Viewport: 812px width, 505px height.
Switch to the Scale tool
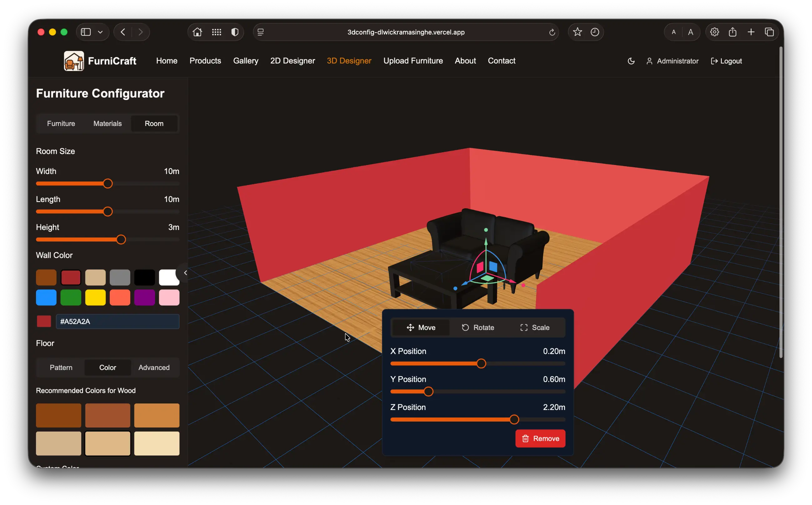pyautogui.click(x=534, y=327)
